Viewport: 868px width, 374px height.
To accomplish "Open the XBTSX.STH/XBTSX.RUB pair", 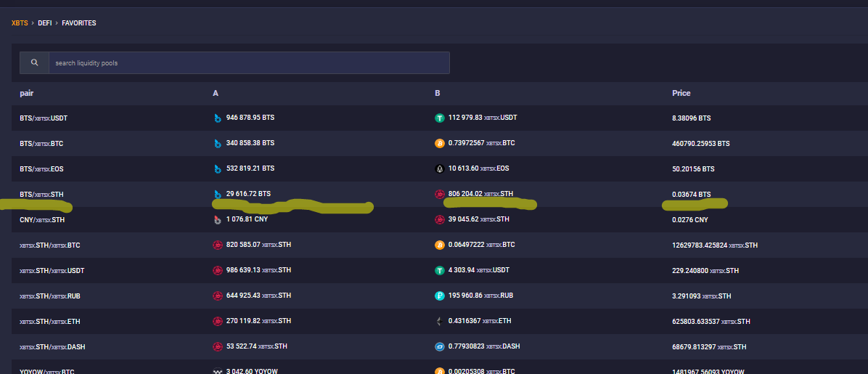I will tap(50, 296).
